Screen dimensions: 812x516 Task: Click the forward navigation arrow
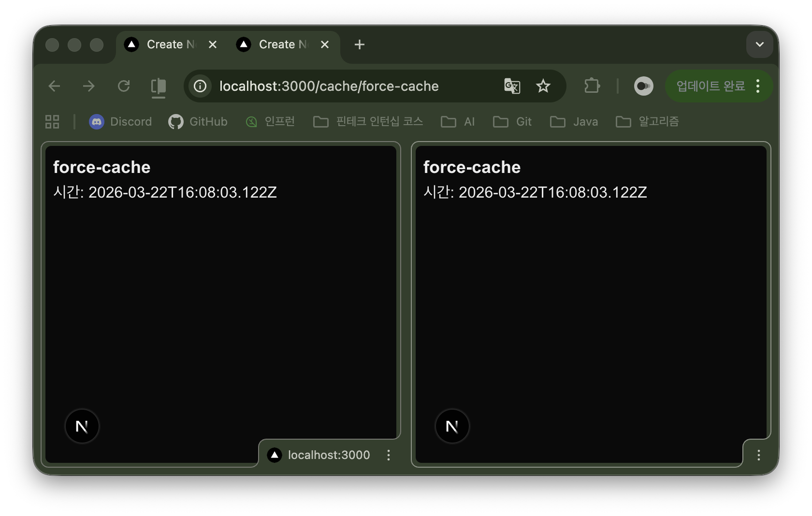(x=89, y=86)
